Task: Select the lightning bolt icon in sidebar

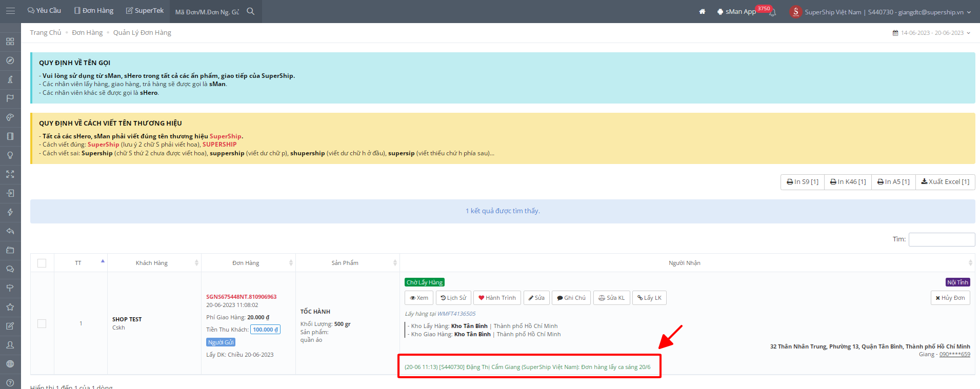Action: coord(10,212)
